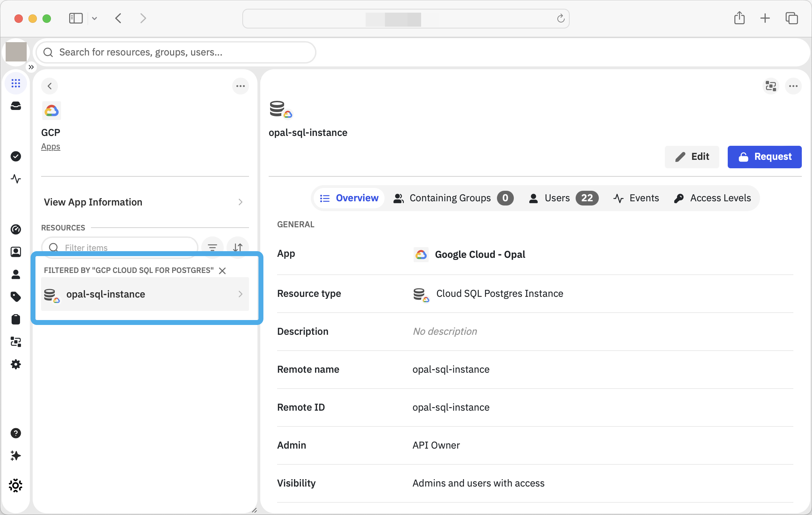Viewport: 812px width, 515px height.
Task: Open the sparkle AI icon in sidebar
Action: pos(16,456)
